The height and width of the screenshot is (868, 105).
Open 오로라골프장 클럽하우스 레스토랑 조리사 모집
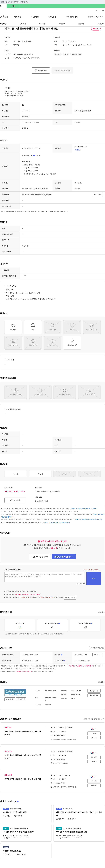(x=23, y=779)
